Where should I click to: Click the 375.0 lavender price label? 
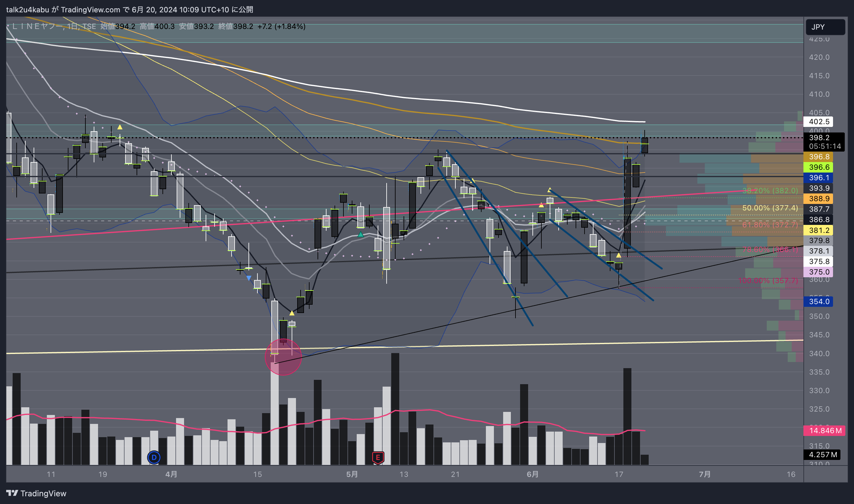[819, 272]
